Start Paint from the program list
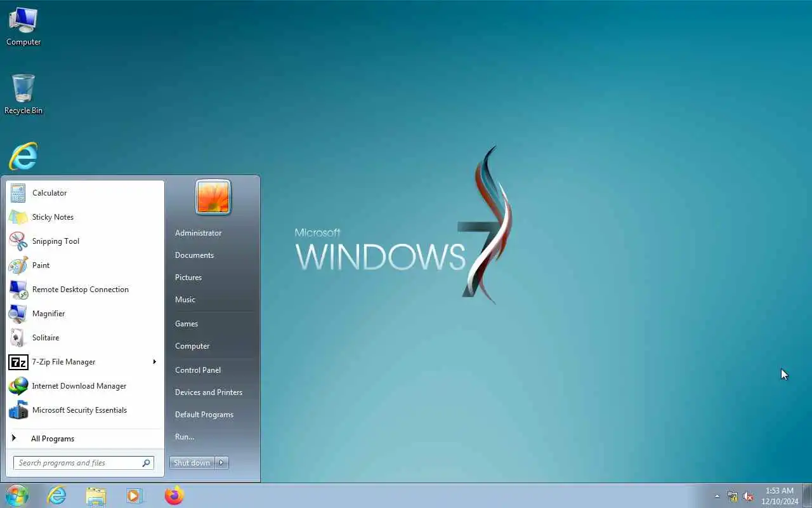The image size is (812, 508). tap(85, 265)
